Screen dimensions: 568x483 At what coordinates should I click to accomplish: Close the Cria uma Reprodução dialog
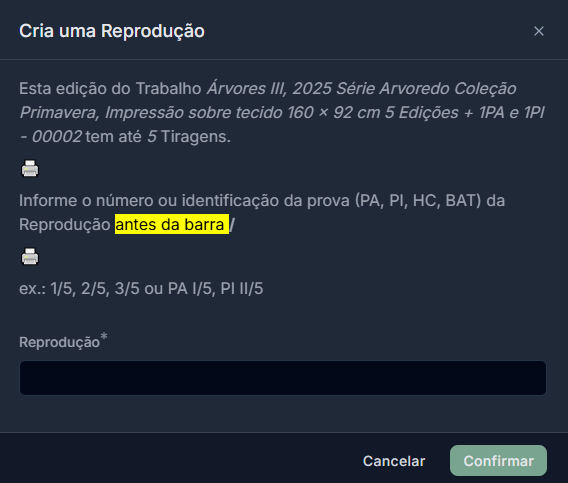(539, 31)
